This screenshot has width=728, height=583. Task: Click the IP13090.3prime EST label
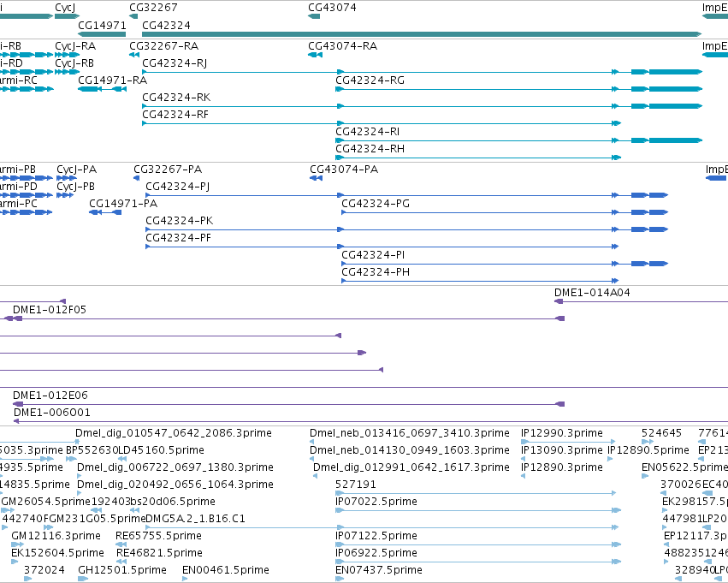point(562,450)
